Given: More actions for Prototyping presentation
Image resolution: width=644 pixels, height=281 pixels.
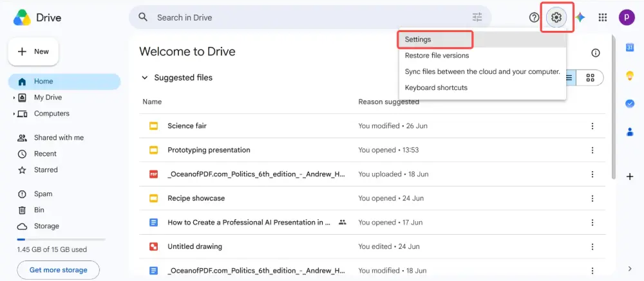Looking at the screenshot, I should click(592, 150).
